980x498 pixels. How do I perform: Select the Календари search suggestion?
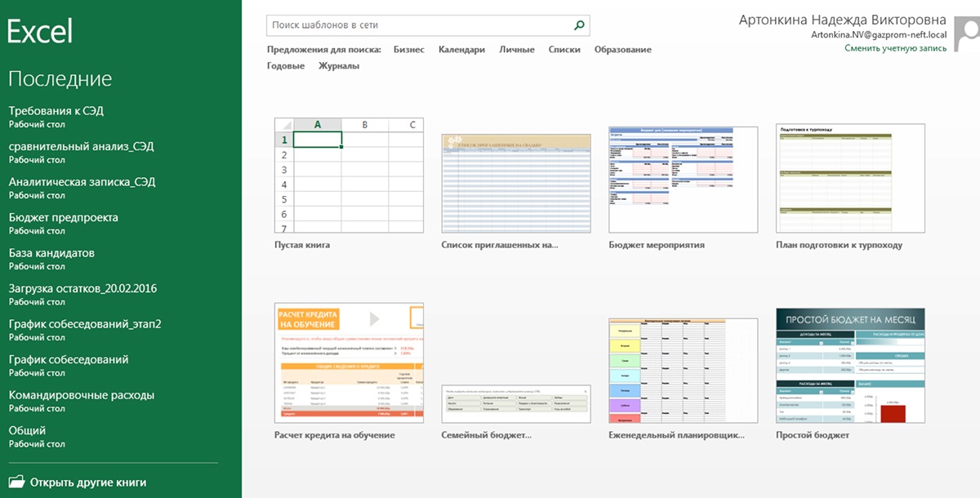pos(461,50)
